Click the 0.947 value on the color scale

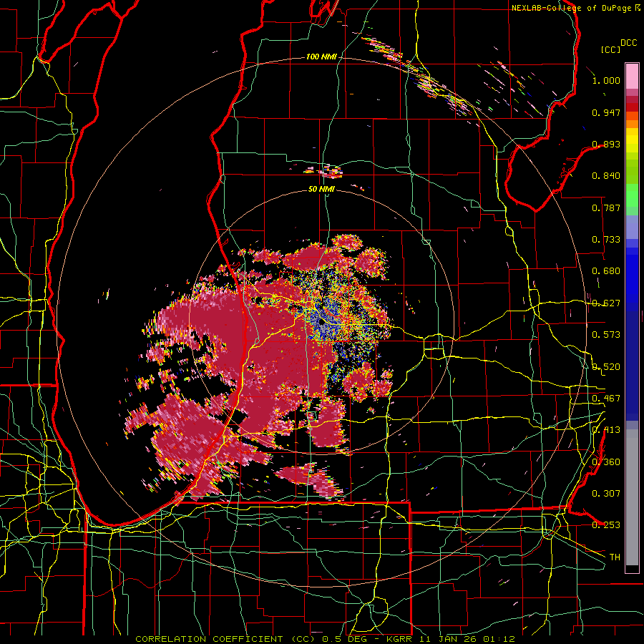(x=606, y=112)
